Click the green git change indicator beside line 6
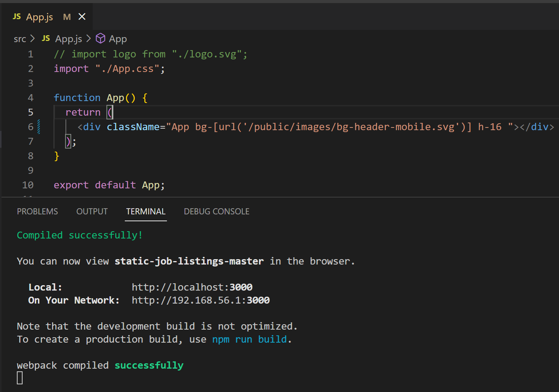This screenshot has height=392, width=559. 39,126
